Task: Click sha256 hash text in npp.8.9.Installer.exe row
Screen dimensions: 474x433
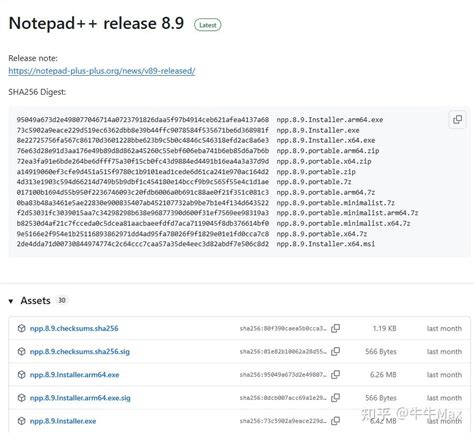Action: coord(283,421)
